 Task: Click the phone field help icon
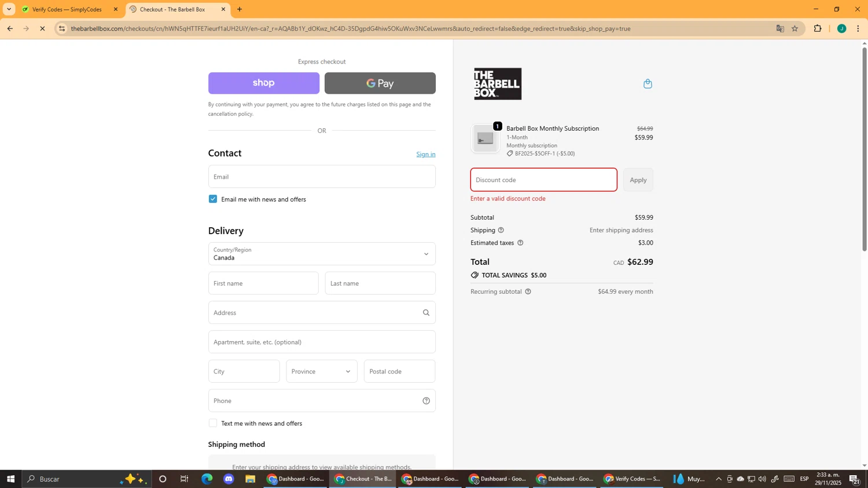[x=426, y=401]
